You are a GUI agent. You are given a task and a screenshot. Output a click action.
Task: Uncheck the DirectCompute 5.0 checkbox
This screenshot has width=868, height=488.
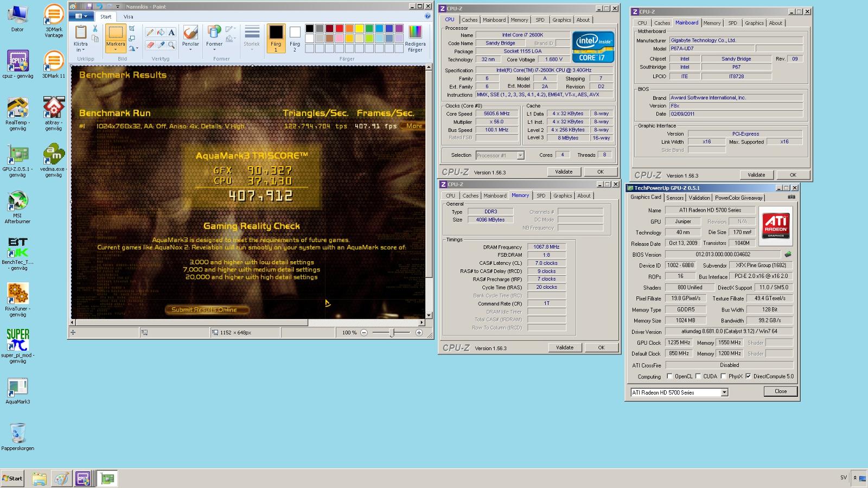(x=749, y=376)
